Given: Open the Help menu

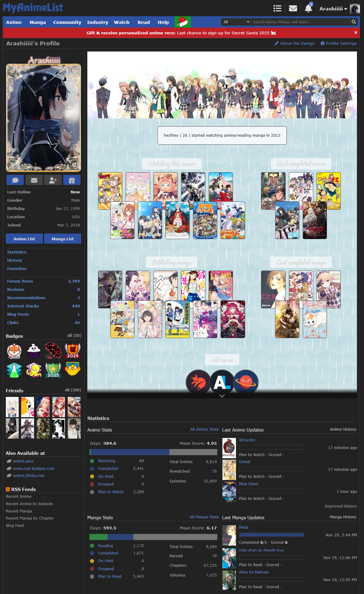Looking at the screenshot, I should click(163, 22).
